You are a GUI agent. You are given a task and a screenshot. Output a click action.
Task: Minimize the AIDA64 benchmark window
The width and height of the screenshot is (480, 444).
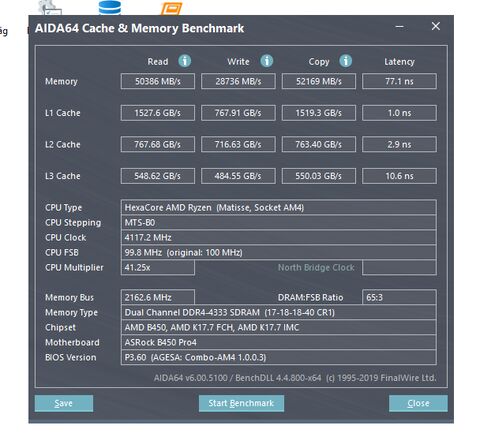pyautogui.click(x=400, y=27)
